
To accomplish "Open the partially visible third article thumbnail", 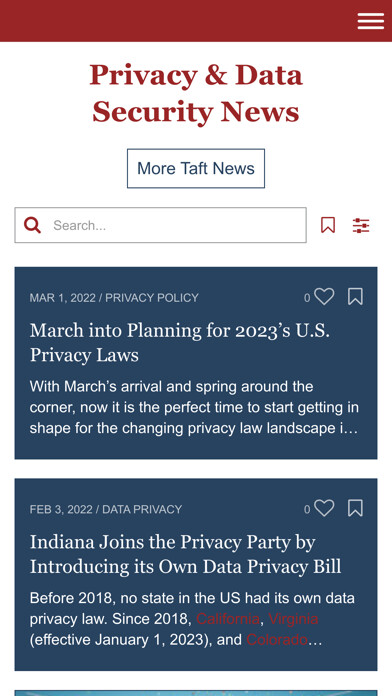I will 196,693.
